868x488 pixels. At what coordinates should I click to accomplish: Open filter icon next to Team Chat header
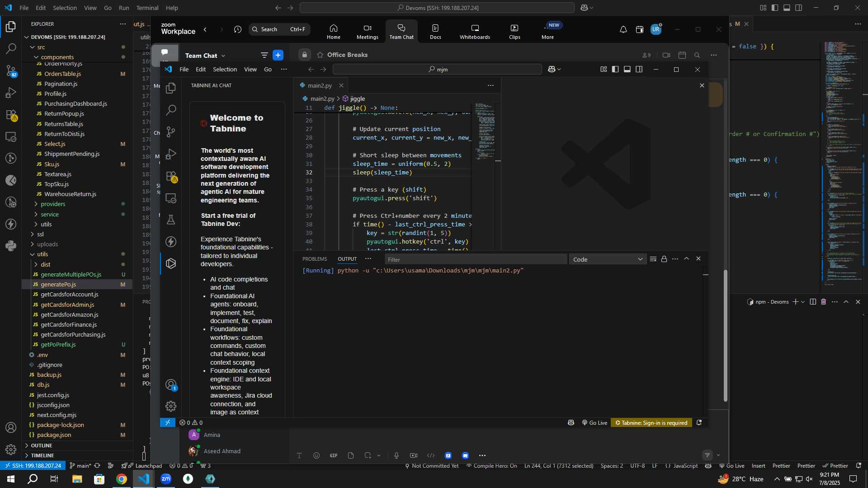tap(264, 55)
